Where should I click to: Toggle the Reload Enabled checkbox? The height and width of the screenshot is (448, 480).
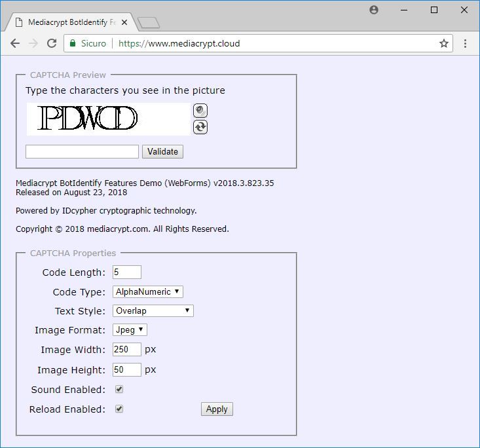tap(119, 409)
